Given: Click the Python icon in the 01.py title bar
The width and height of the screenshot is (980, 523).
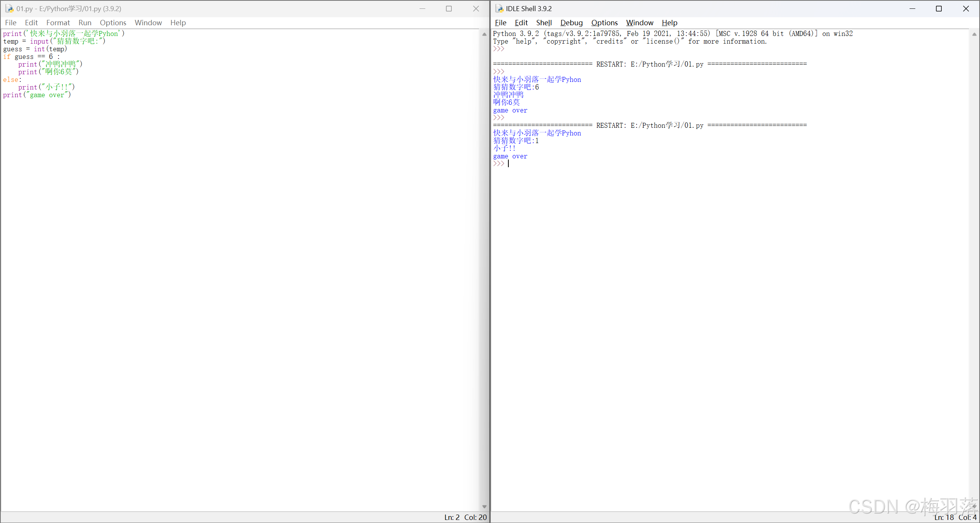Looking at the screenshot, I should [x=9, y=8].
